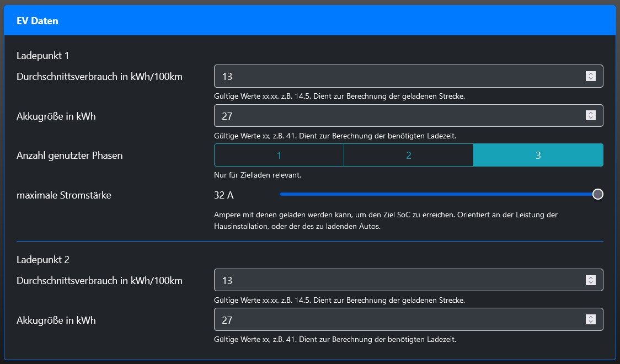Image resolution: width=620 pixels, height=364 pixels.
Task: Click the Ladepunkt 1 Akkugröße input field
Action: [408, 116]
